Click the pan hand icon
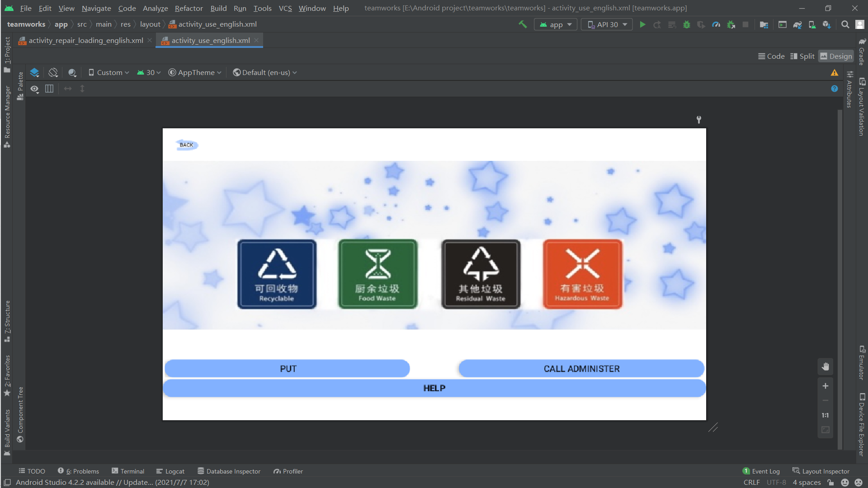 (x=826, y=366)
